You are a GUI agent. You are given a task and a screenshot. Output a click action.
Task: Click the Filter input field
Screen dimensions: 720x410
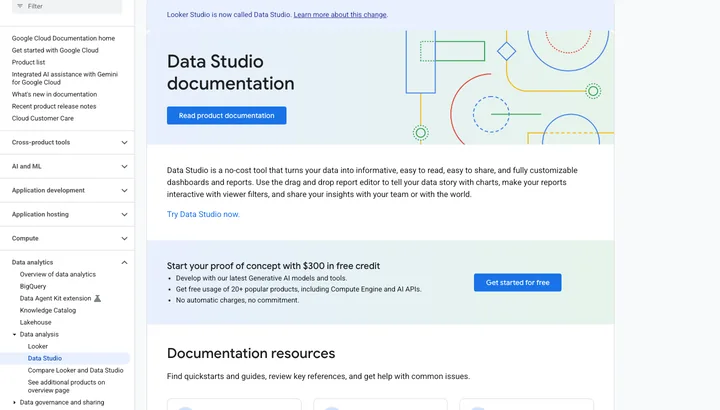coord(67,6)
